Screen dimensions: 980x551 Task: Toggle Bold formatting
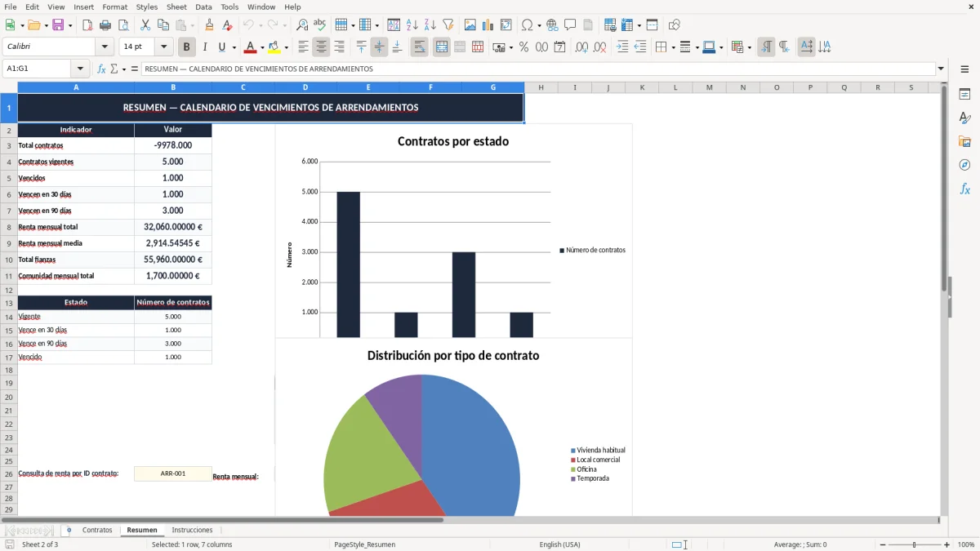coord(187,47)
